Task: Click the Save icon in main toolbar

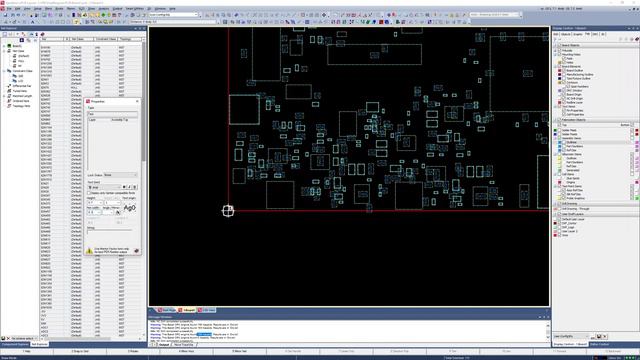Action: tap(5, 15)
